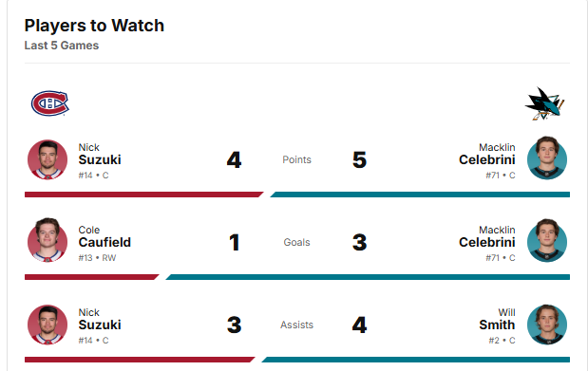Screen dimensions: 588x371
Task: Open Will Smith's player name link
Action: tap(497, 320)
